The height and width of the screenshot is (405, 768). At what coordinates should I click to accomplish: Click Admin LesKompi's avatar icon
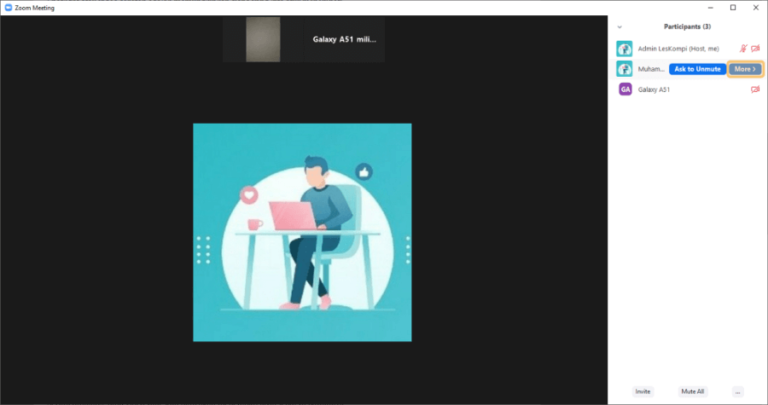(624, 48)
